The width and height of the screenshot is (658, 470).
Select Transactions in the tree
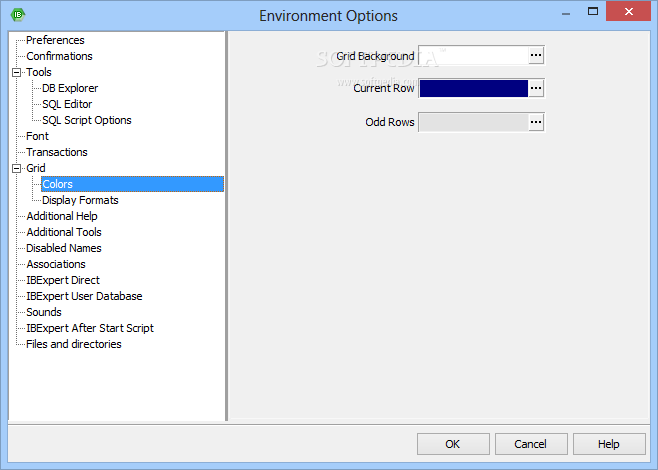57,152
